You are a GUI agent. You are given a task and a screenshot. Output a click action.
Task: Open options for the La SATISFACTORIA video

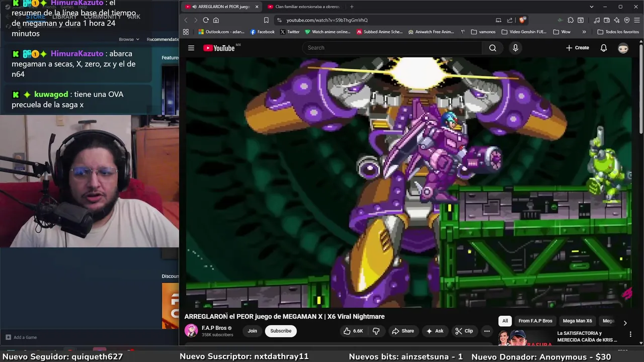point(630,334)
